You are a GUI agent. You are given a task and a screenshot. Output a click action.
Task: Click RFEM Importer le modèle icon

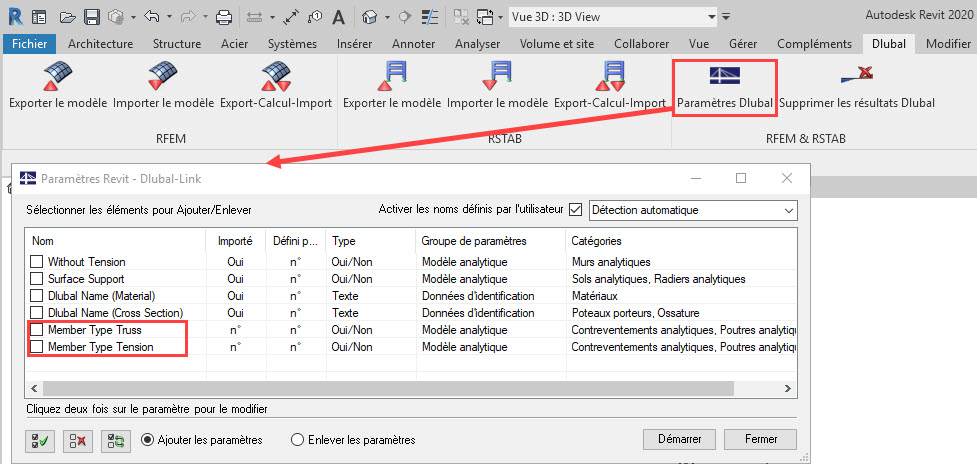click(x=163, y=75)
